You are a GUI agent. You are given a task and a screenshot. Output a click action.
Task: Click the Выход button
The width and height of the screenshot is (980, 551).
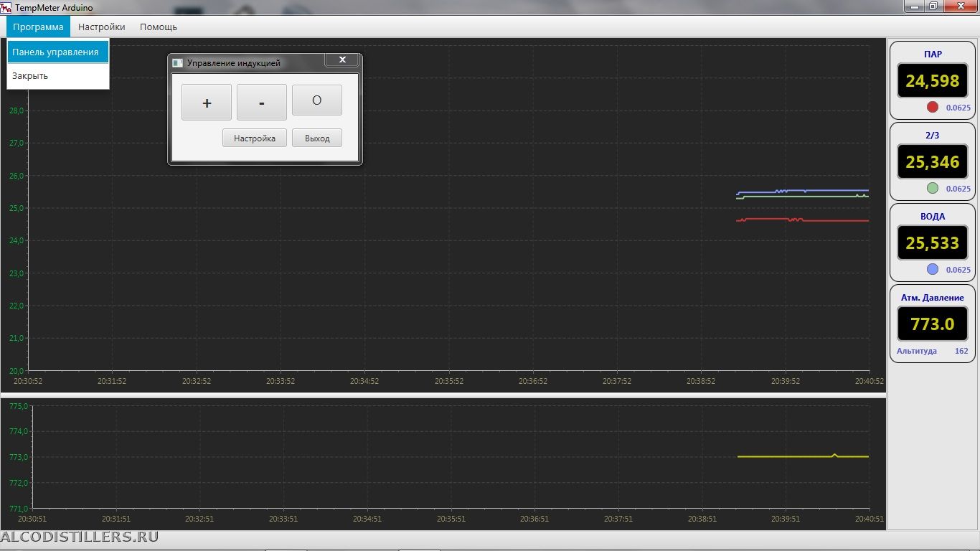click(316, 138)
